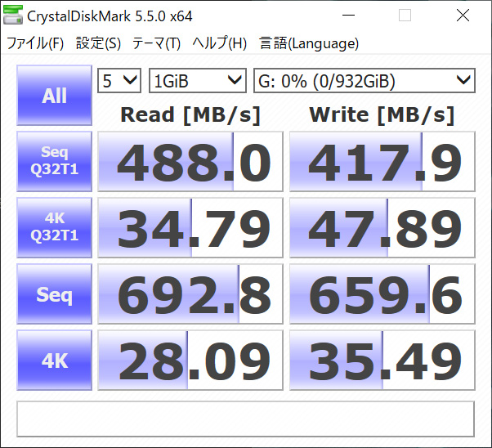The image size is (492, 448).
Task: Expand the test count dropdown showing 5
Action: (119, 81)
